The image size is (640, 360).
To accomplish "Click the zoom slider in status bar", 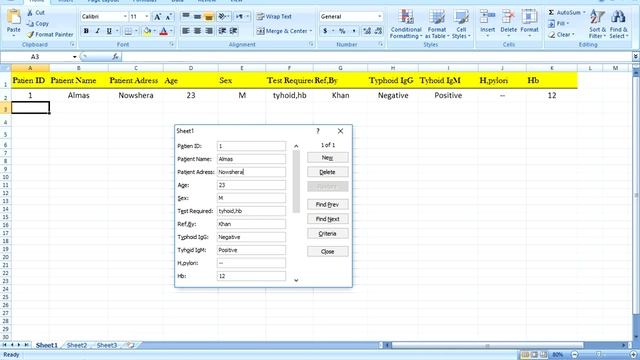I will pos(598,355).
